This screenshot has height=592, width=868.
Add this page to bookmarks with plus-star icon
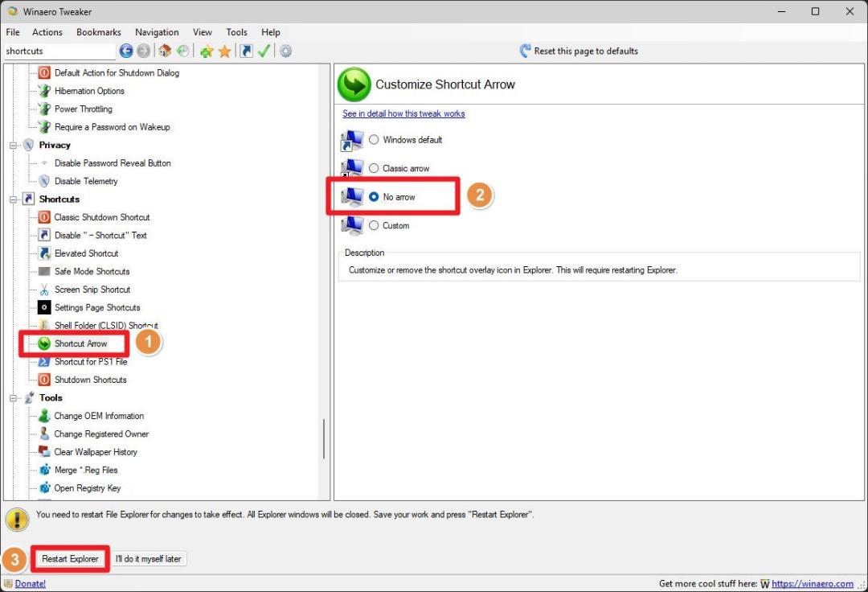207,51
